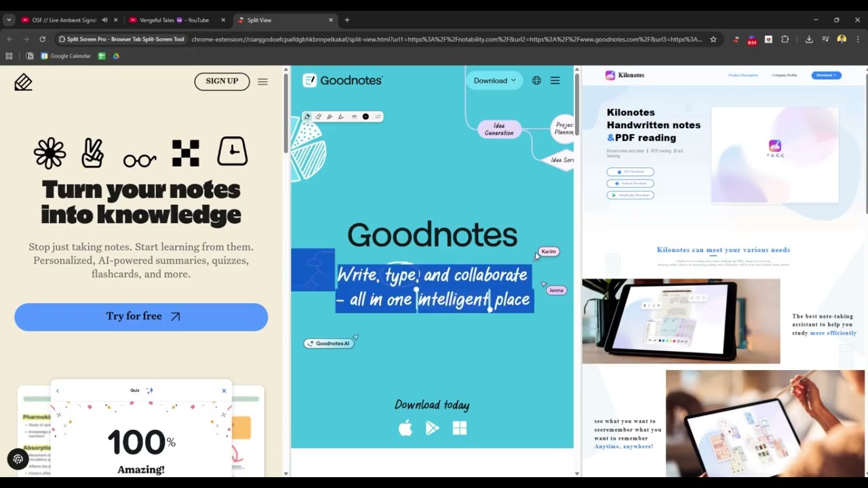Click Split Screen Pro extension chip

coord(121,39)
